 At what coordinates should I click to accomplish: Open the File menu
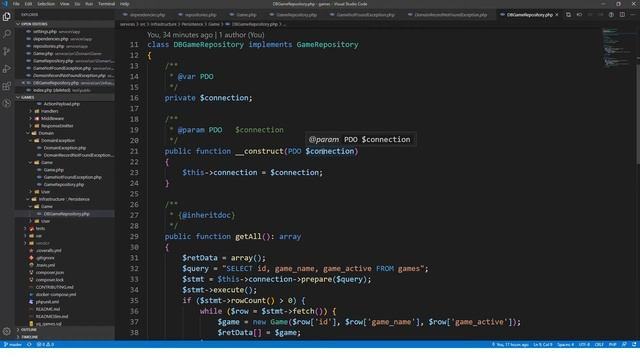pyautogui.click(x=16, y=4)
